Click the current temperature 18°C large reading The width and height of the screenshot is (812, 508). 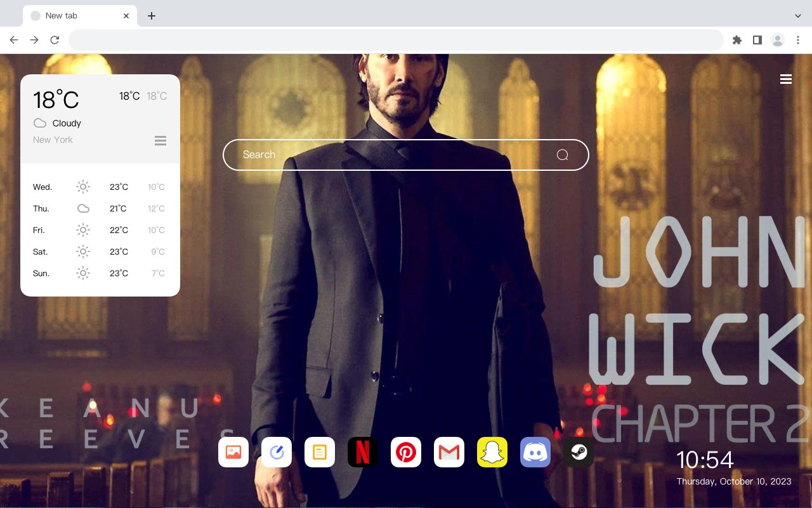[56, 100]
